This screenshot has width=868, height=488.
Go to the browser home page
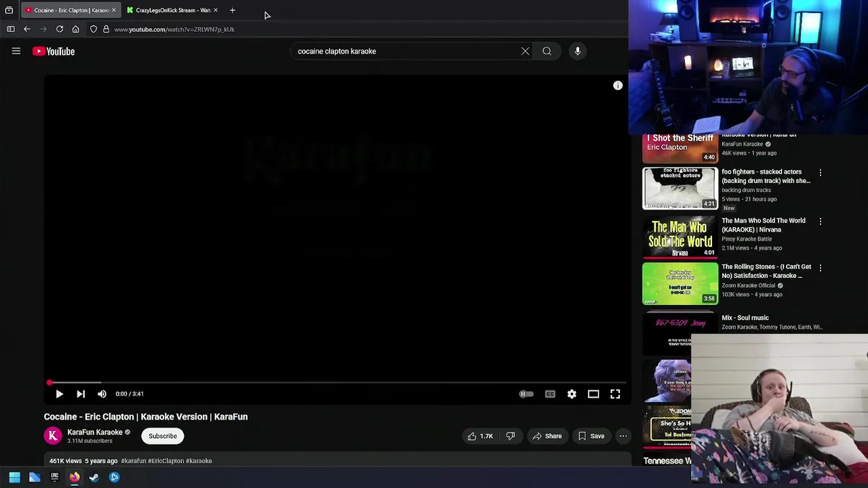point(75,29)
